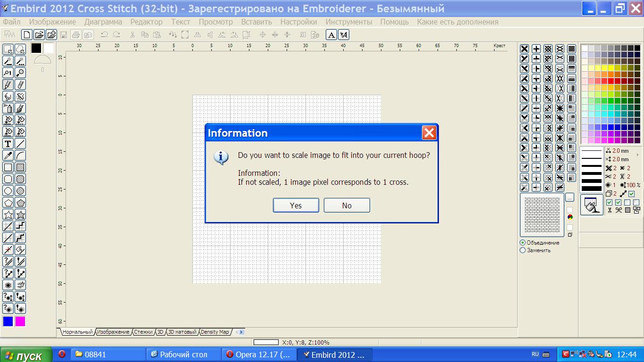Expand the arrow beside the 2.0 mm values
The height and width of the screenshot is (362, 644).
(638, 155)
